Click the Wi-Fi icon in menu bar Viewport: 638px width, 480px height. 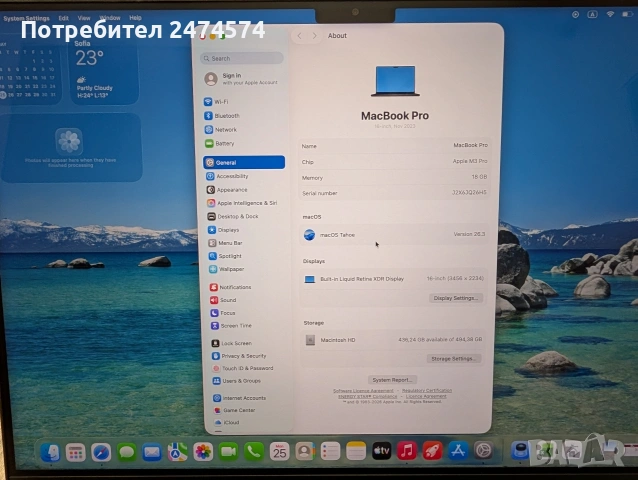(610, 14)
